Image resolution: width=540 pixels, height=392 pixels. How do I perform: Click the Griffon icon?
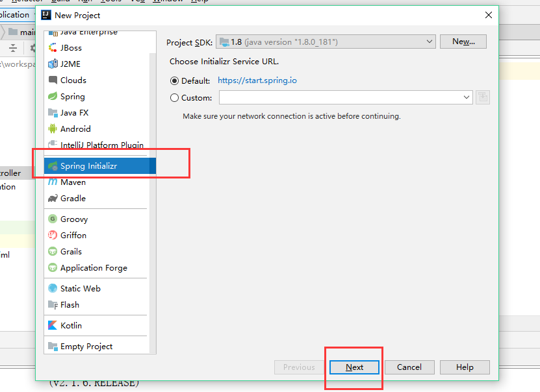point(53,235)
